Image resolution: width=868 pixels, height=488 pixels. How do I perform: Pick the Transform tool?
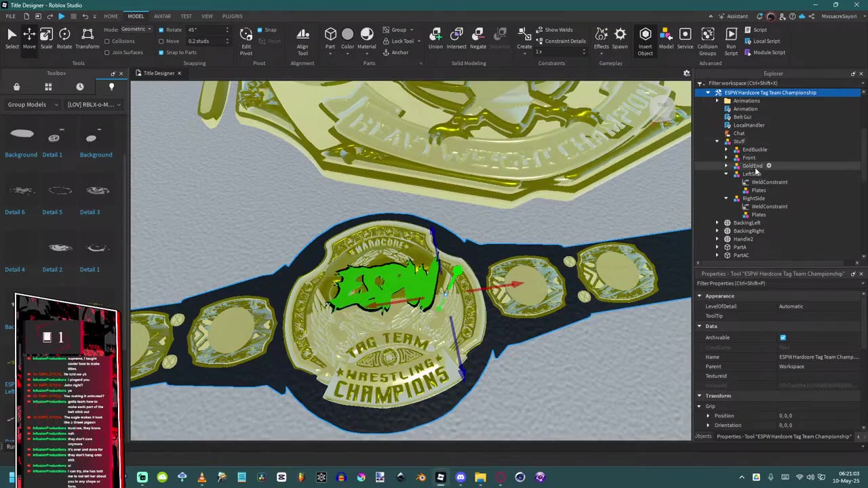(x=87, y=38)
